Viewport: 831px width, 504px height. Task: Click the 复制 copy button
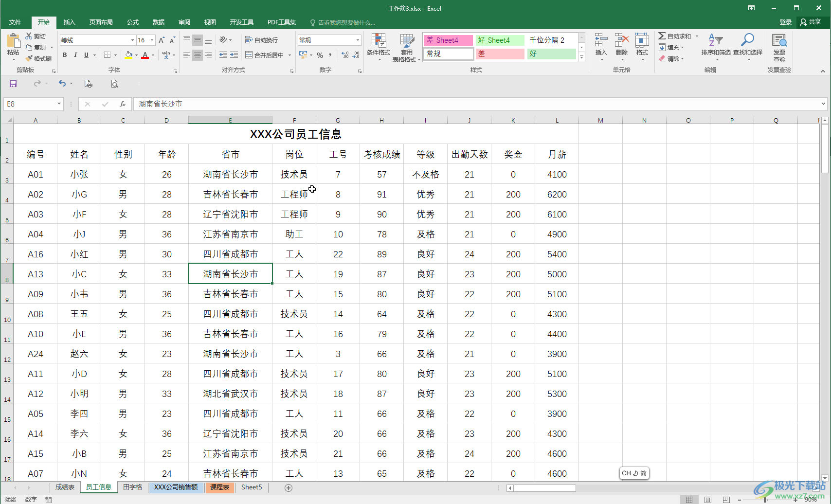[x=36, y=47]
